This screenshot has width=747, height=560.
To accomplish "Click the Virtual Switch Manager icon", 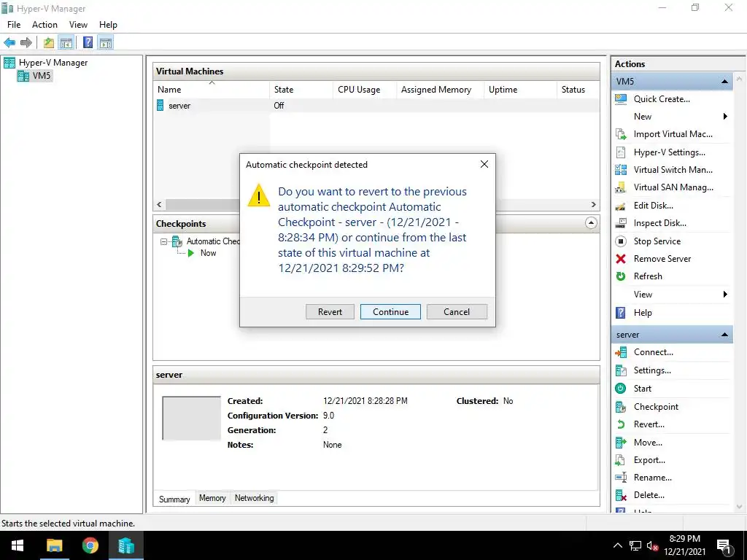I will (x=621, y=170).
